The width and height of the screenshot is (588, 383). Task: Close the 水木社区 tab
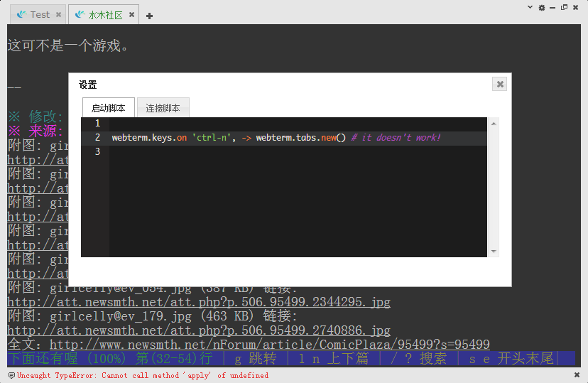[131, 14]
